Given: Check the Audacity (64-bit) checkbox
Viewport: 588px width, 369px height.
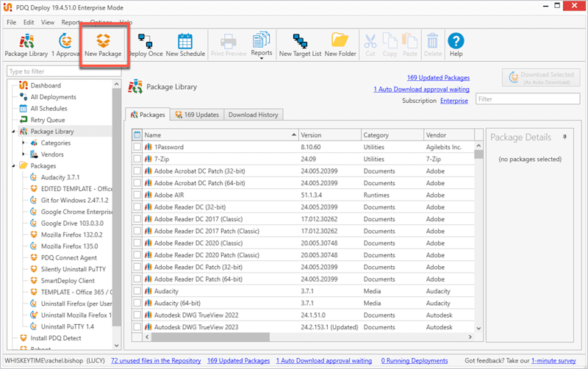Looking at the screenshot, I should pyautogui.click(x=137, y=303).
